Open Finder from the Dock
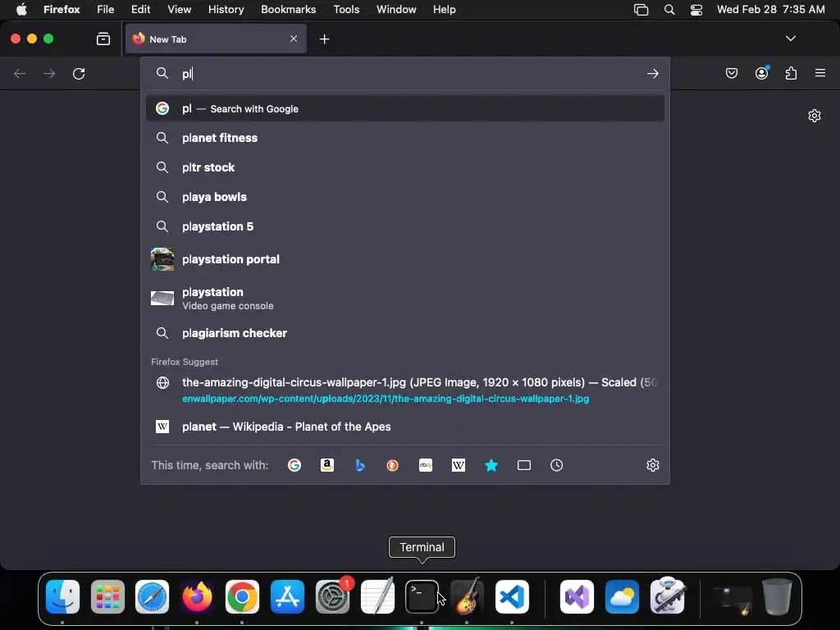The image size is (840, 630). click(62, 596)
